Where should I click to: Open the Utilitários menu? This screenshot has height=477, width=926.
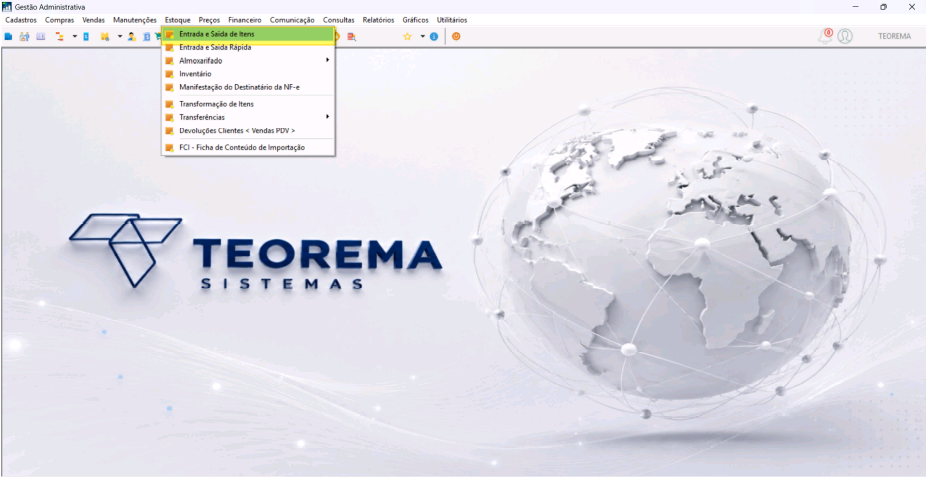point(452,20)
